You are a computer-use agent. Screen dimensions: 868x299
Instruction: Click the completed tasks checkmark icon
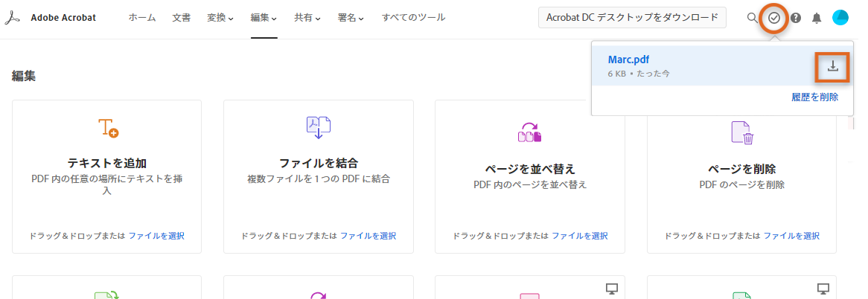(x=774, y=19)
